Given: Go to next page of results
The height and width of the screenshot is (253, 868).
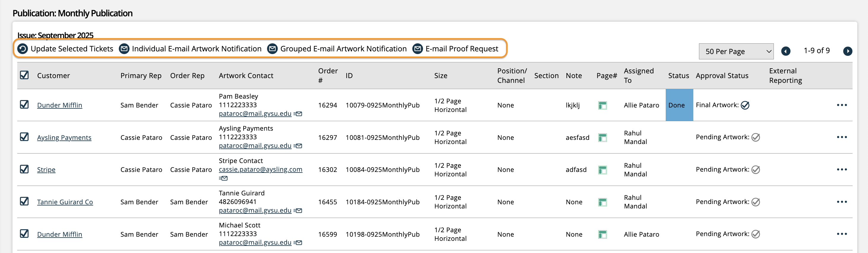Looking at the screenshot, I should [x=848, y=51].
